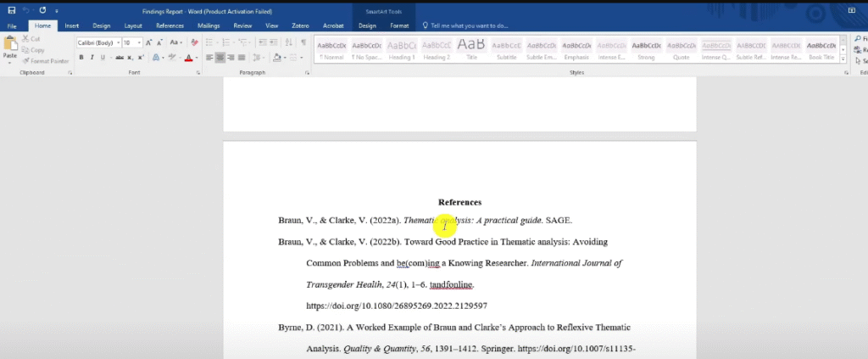Click the bold References heading in document

pos(459,202)
